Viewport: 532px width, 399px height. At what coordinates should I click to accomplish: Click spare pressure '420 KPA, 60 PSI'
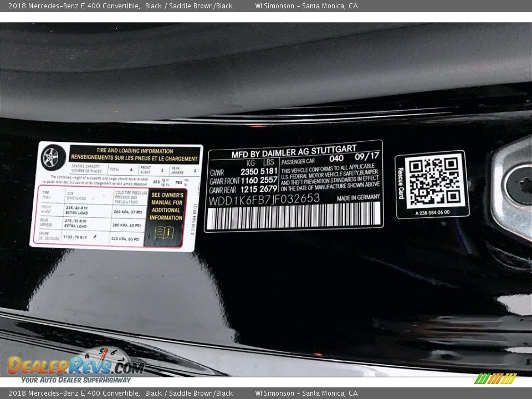125,239
